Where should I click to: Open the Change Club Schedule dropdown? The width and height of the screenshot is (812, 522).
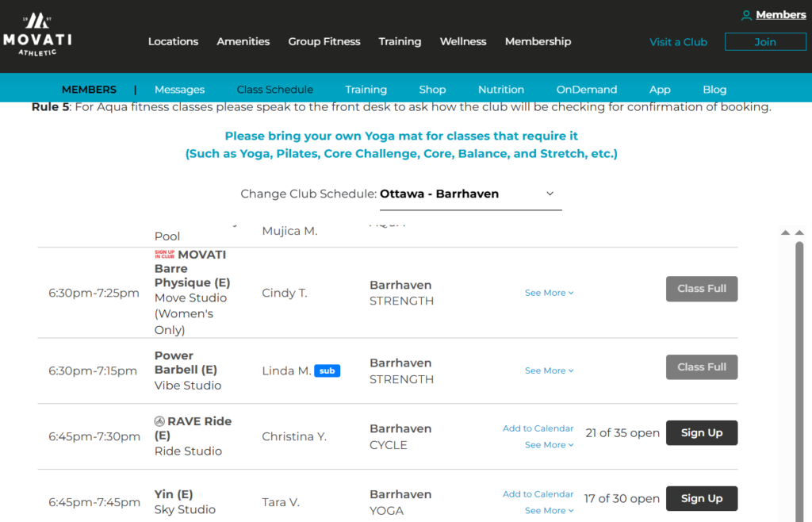pos(470,194)
